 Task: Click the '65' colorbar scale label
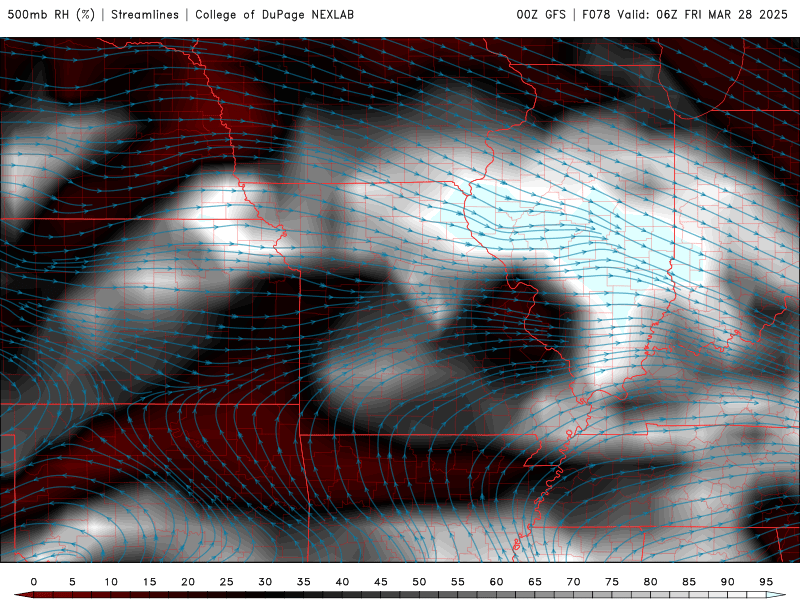(535, 582)
